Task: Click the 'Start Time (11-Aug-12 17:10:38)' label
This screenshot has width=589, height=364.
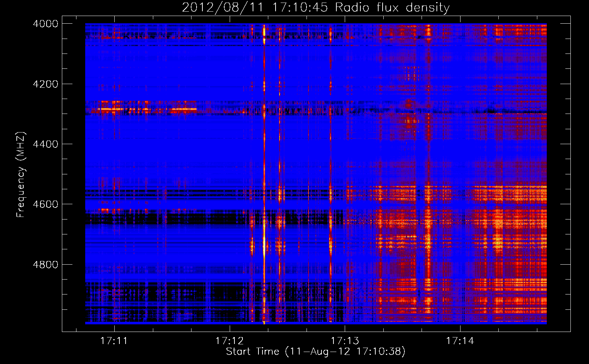Action: click(x=316, y=352)
